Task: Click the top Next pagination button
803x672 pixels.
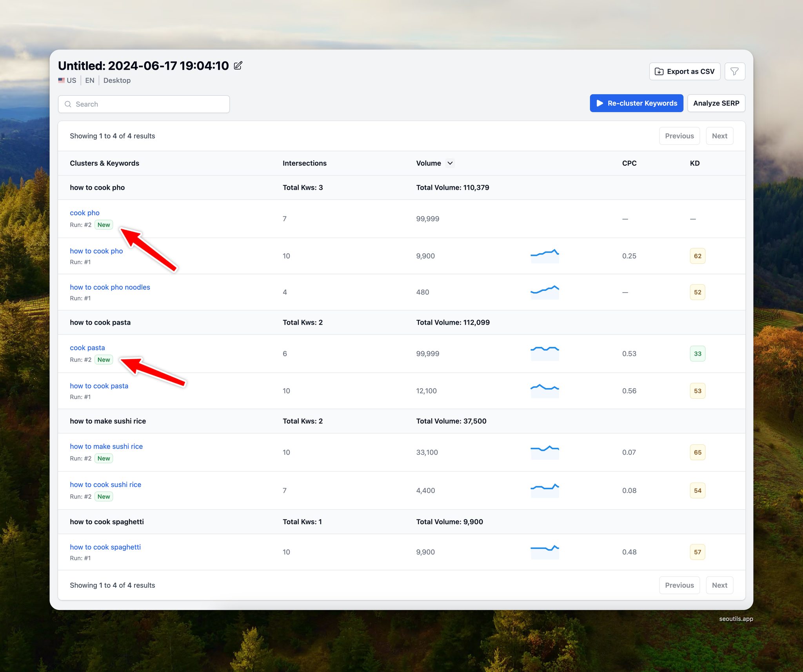Action: point(719,136)
